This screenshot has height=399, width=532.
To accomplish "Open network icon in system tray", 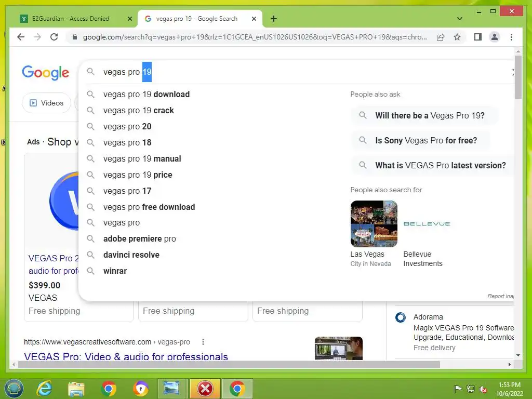I will pyautogui.click(x=471, y=389).
